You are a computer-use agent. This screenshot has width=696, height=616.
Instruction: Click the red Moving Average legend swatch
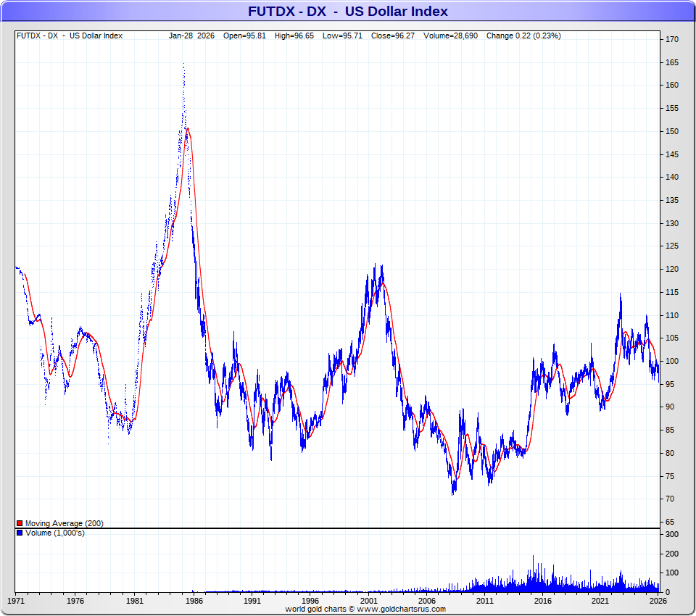20,523
